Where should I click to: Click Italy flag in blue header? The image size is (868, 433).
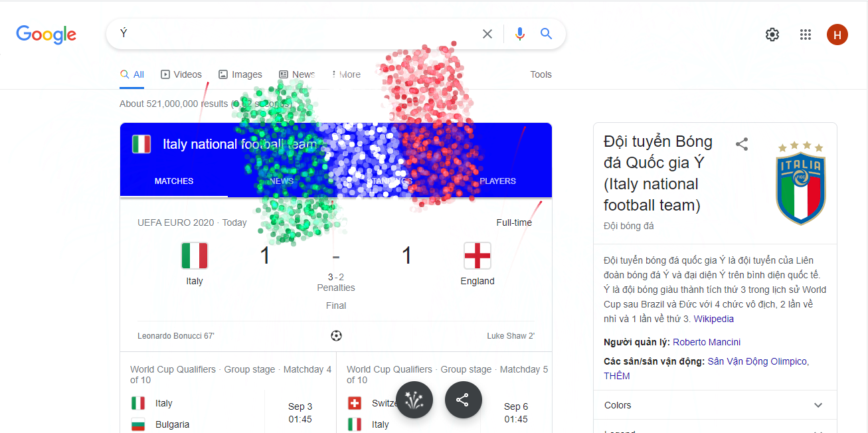click(141, 144)
